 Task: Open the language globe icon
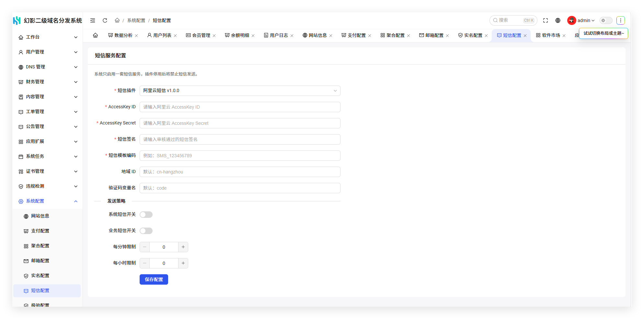pos(558,20)
